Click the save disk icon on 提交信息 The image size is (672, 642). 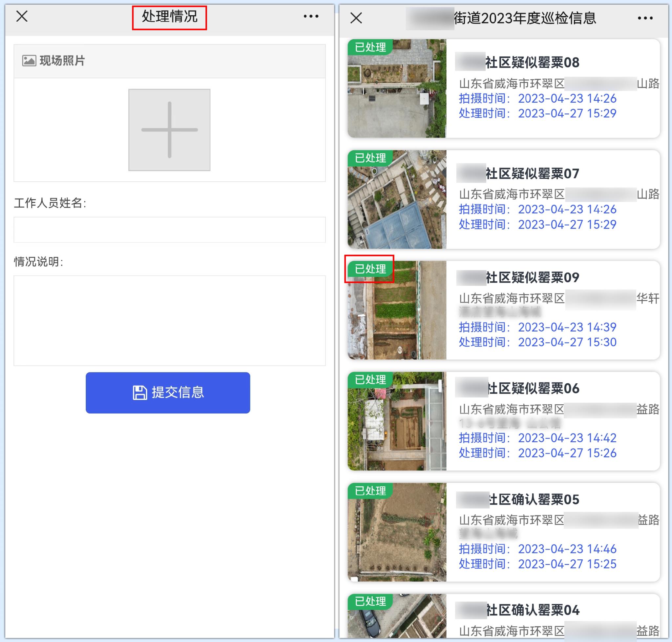[x=140, y=392]
